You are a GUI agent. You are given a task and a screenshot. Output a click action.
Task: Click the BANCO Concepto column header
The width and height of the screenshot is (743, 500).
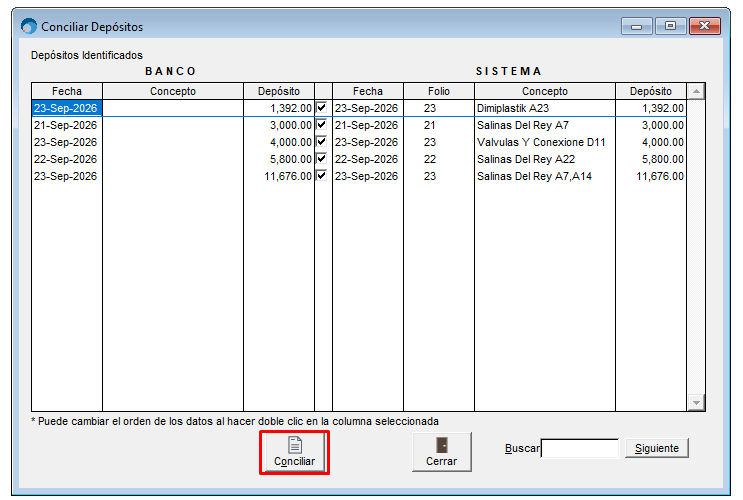pyautogui.click(x=173, y=91)
